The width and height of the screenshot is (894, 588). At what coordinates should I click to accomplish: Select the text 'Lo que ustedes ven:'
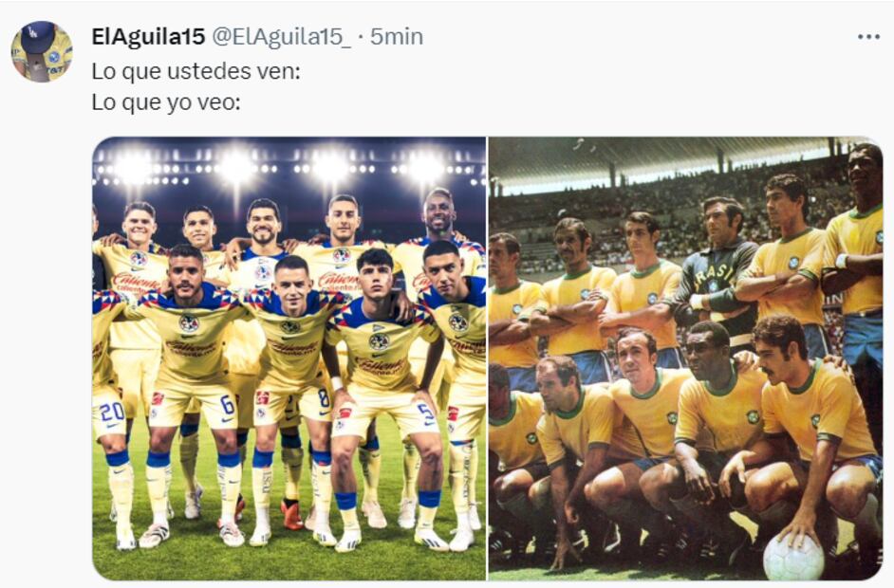point(196,72)
